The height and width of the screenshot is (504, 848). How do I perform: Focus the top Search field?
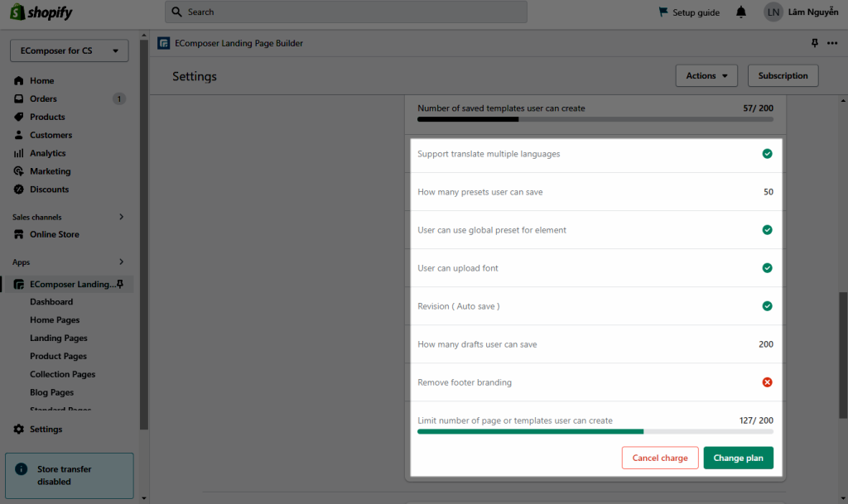pos(346,12)
